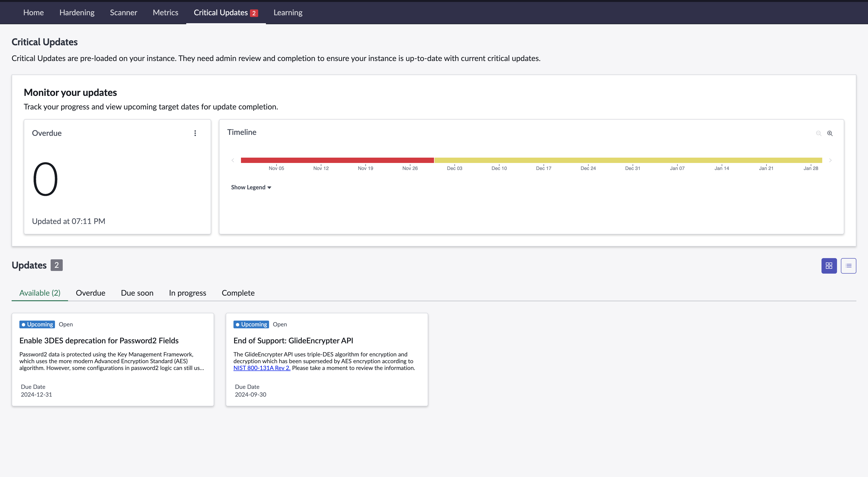Viewport: 868px width, 477px height.
Task: Click the Updates count badge showing 2
Action: [x=57, y=265]
